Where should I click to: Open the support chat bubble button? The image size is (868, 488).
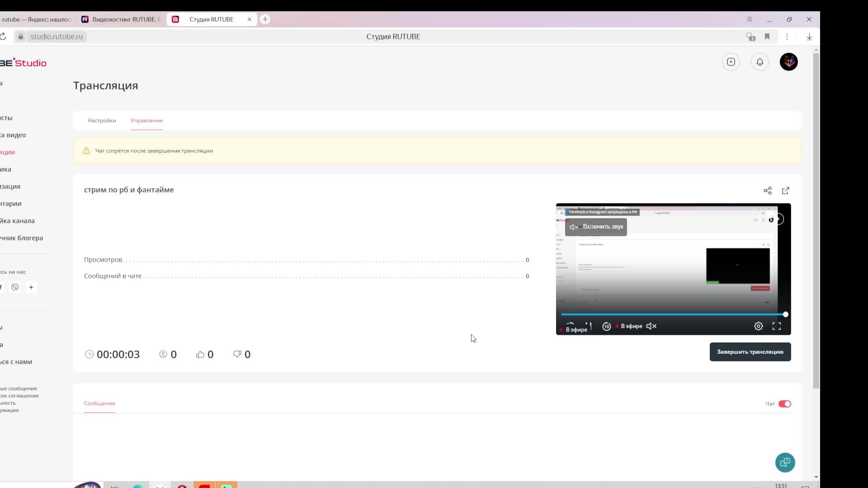[785, 462]
